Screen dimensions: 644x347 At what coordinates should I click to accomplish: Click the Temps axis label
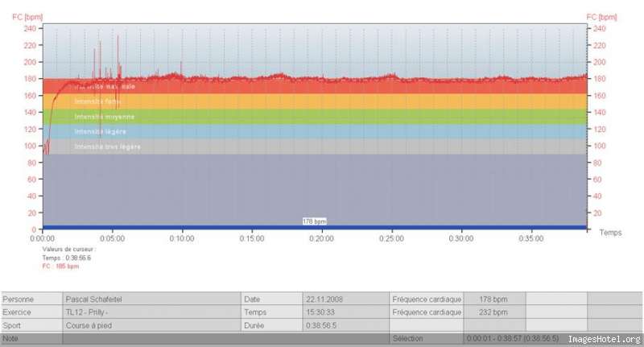tap(610, 233)
